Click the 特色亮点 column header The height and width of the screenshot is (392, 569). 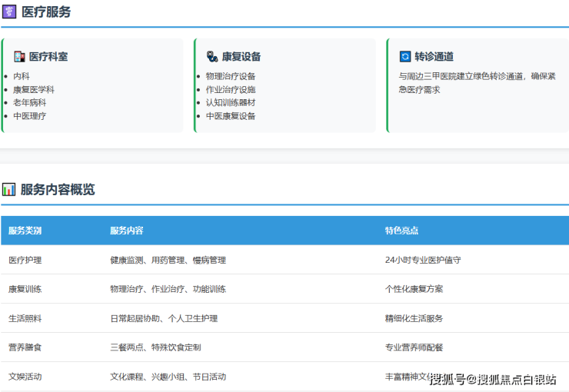pyautogui.click(x=402, y=231)
